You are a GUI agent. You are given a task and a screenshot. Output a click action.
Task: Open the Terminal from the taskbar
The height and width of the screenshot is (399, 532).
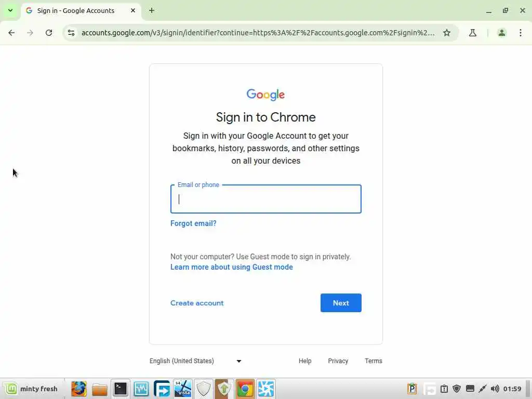(x=121, y=389)
